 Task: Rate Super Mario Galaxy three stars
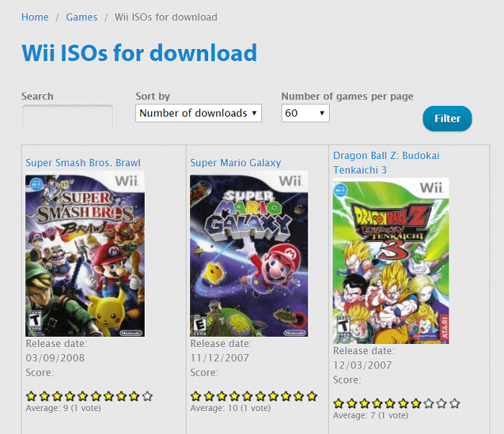point(222,397)
